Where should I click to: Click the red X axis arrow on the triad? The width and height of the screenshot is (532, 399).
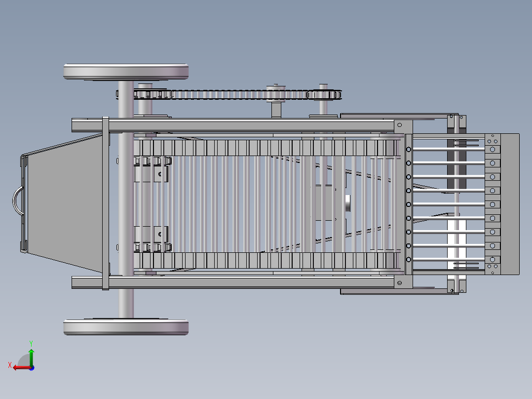pyautogui.click(x=19, y=367)
